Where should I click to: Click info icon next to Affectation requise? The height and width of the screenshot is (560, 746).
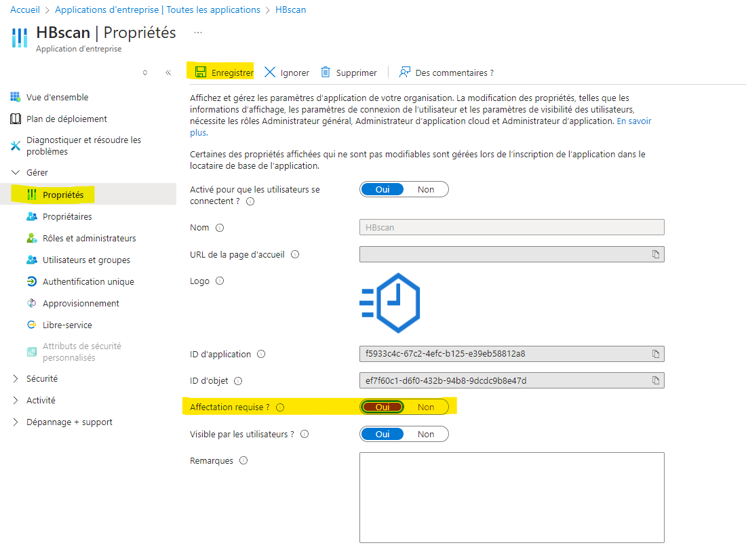click(280, 407)
